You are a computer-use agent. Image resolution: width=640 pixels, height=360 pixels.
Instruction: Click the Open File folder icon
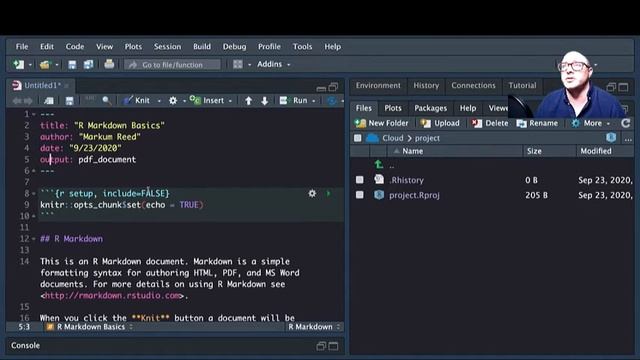point(45,64)
